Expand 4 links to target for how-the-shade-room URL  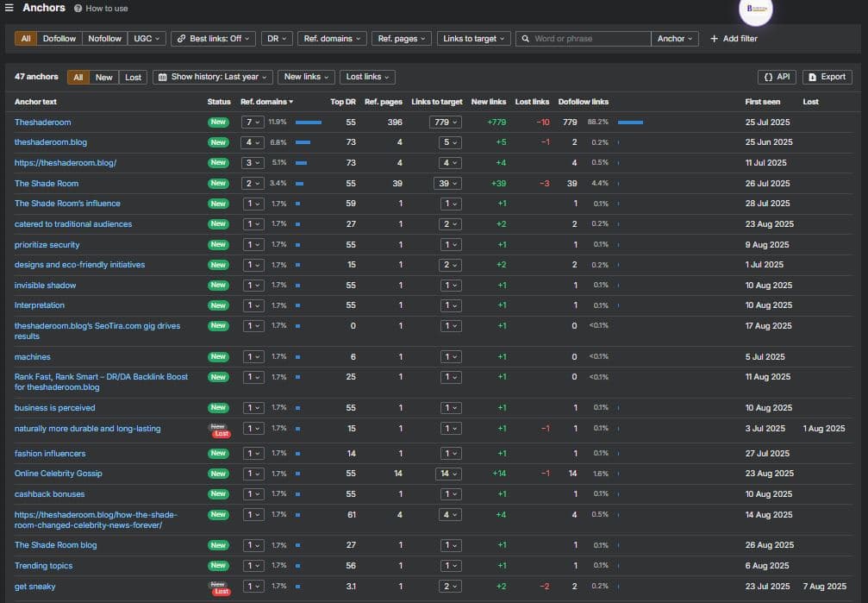point(451,515)
